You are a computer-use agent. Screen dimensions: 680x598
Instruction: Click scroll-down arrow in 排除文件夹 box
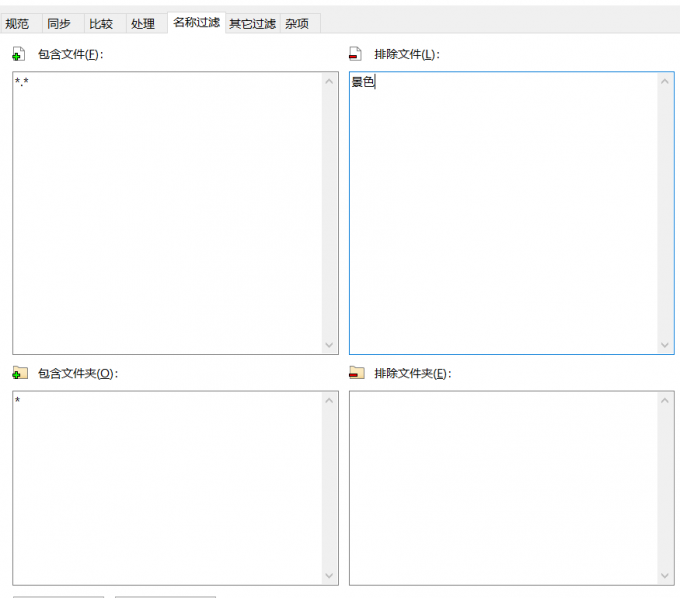[x=666, y=576]
